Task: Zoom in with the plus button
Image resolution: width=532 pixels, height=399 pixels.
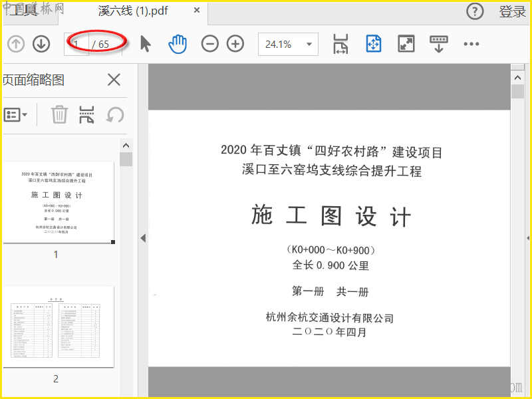Action: [235, 44]
